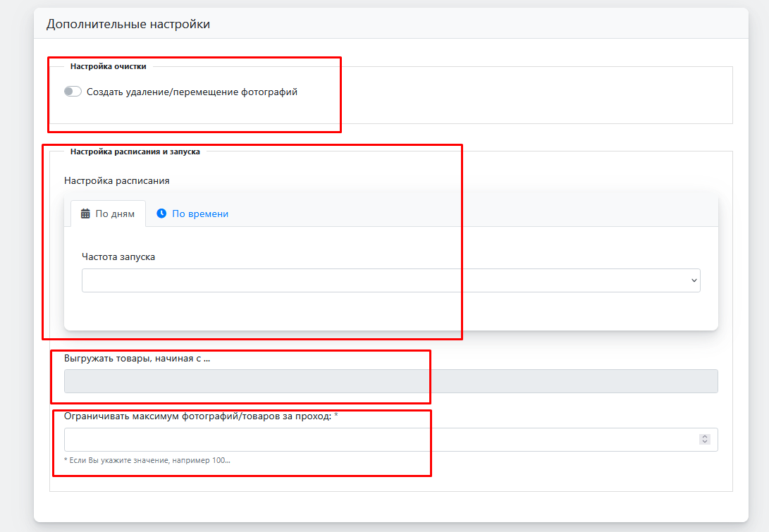Click the 'Дополнительные настройки' panel header

(128, 25)
